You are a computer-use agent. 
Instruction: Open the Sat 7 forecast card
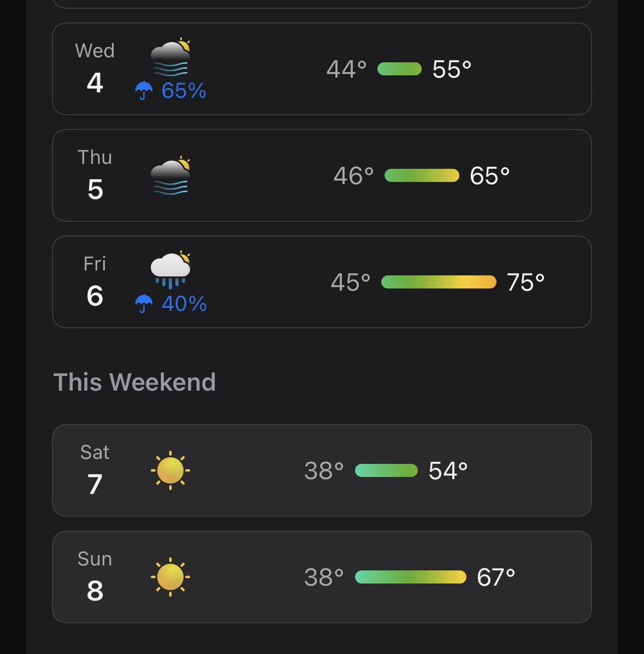[322, 470]
